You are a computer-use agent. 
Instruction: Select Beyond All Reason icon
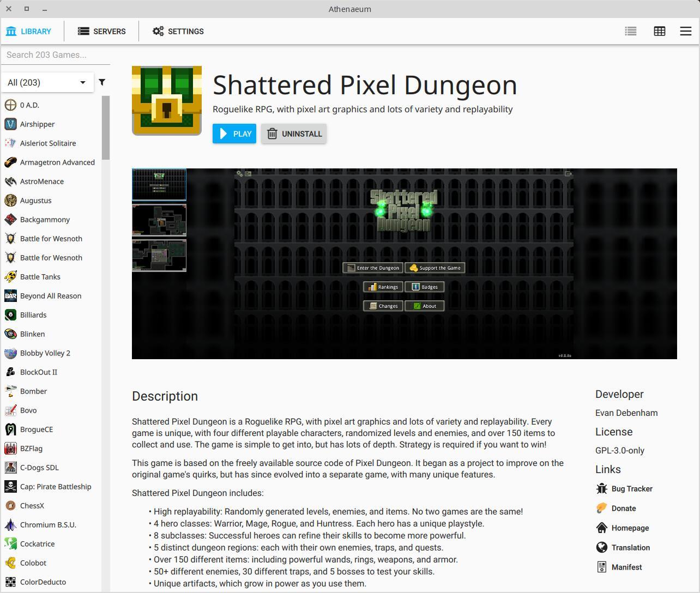pos(10,295)
